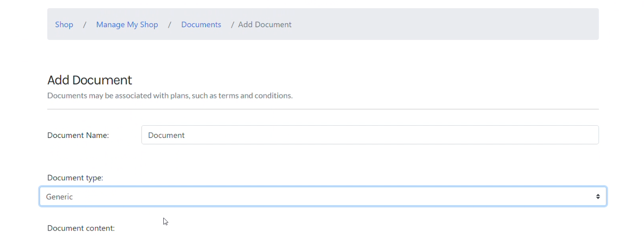Select the Generic value in the type combo box
Image resolution: width=644 pixels, height=236 pixels.
(60, 197)
